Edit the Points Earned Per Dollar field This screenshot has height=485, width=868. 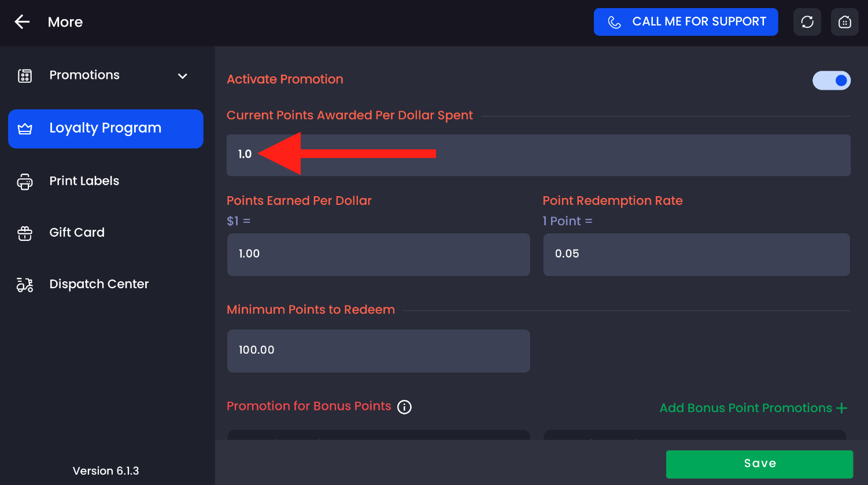pyautogui.click(x=378, y=254)
